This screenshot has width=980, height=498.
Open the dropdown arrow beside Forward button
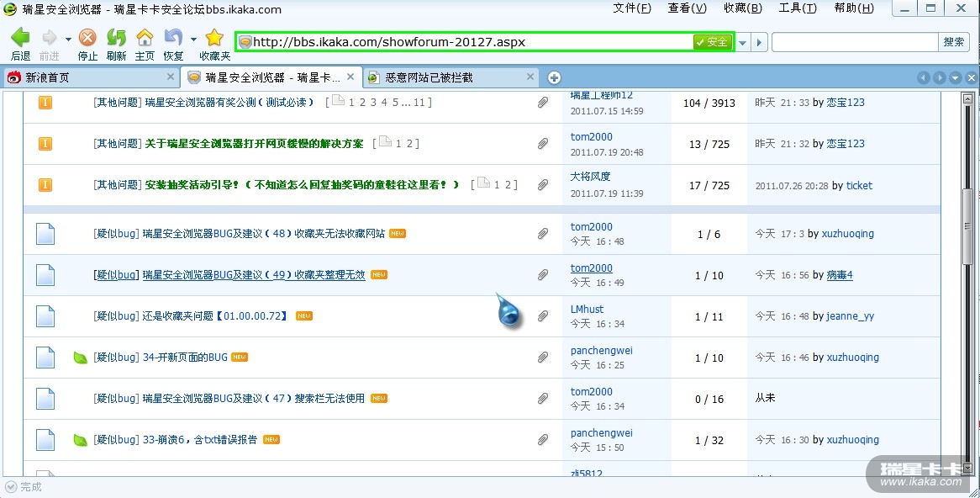(x=68, y=40)
